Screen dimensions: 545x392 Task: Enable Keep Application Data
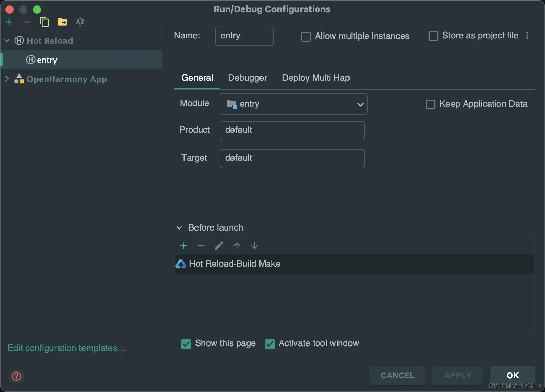point(431,104)
